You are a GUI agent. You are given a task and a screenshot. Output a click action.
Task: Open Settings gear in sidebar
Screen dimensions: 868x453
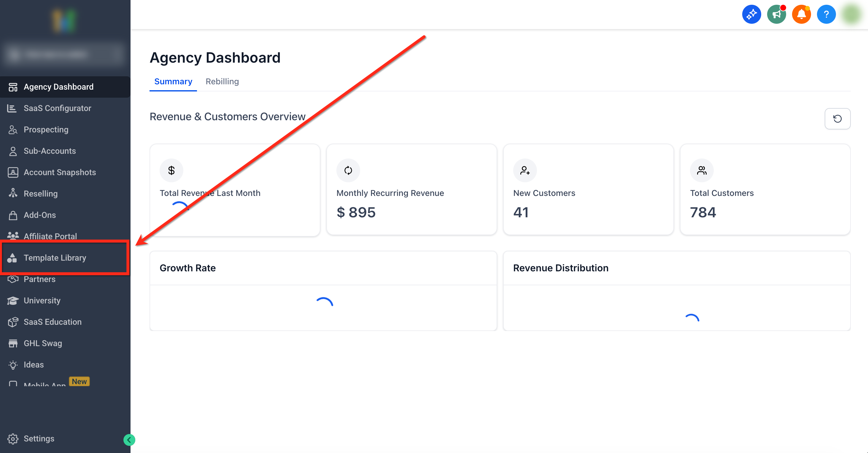coord(39,438)
